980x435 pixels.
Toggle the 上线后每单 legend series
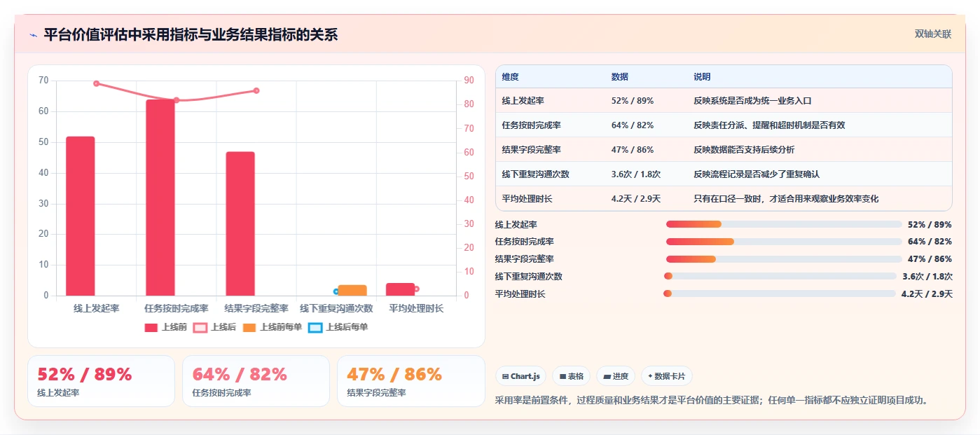[338, 327]
